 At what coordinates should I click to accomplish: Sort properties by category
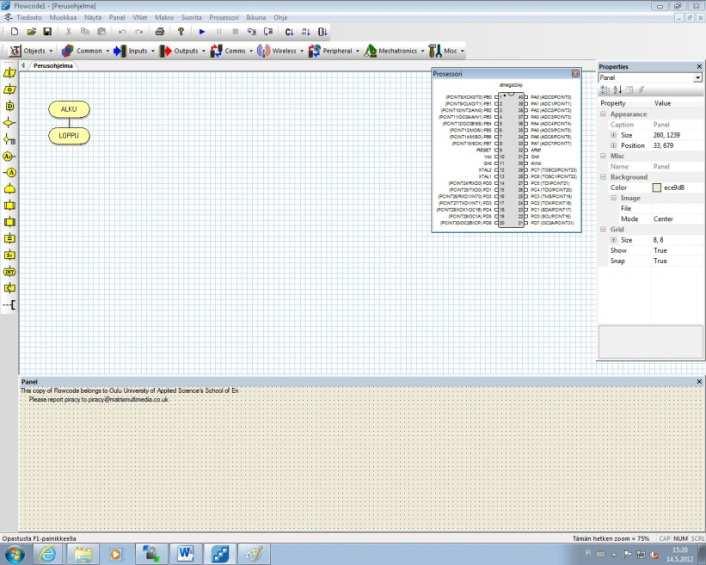pyautogui.click(x=605, y=90)
